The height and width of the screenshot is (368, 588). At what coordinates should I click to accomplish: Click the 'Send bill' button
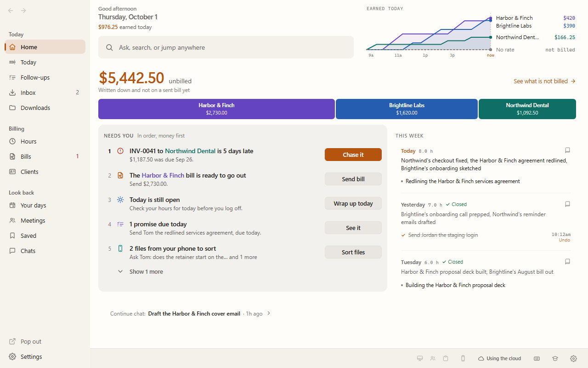point(353,179)
